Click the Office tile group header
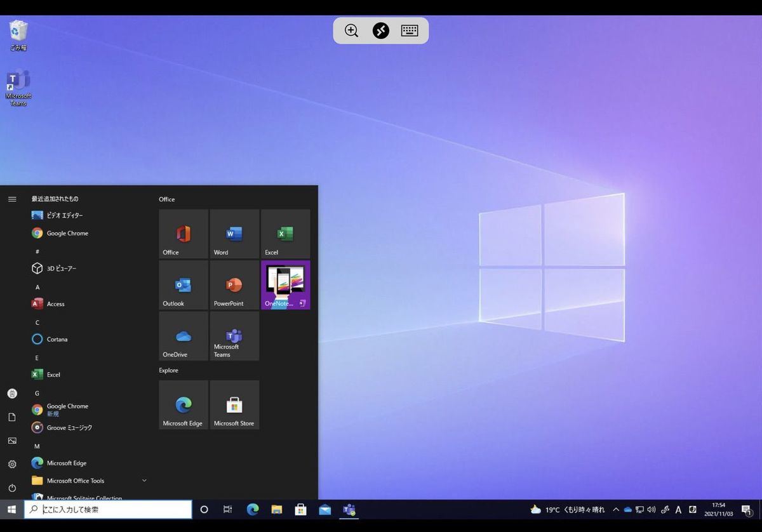The image size is (762, 532). click(167, 199)
